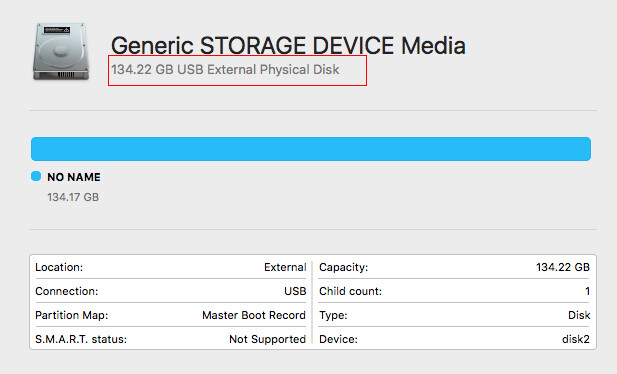Click the Generic STORAGE DEVICE Media title

tap(288, 45)
